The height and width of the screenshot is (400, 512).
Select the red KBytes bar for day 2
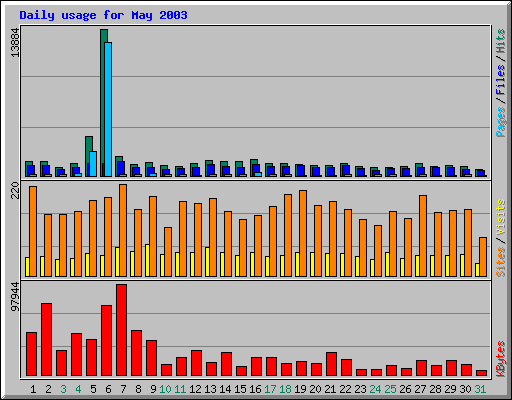[46, 340]
